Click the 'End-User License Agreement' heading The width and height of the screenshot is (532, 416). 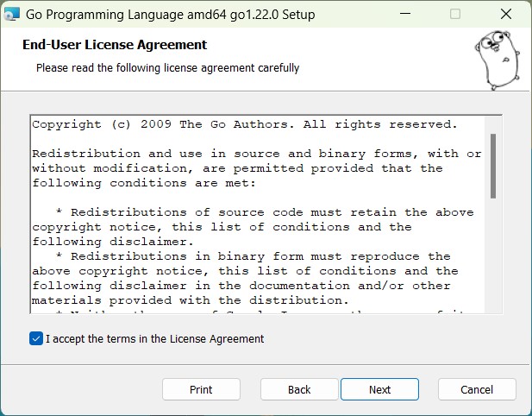pyautogui.click(x=115, y=45)
